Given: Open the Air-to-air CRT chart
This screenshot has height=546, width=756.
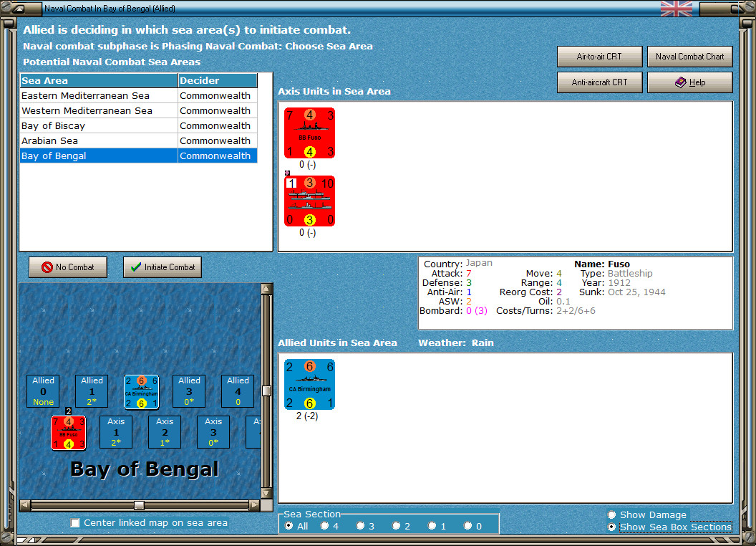Looking at the screenshot, I should 600,57.
